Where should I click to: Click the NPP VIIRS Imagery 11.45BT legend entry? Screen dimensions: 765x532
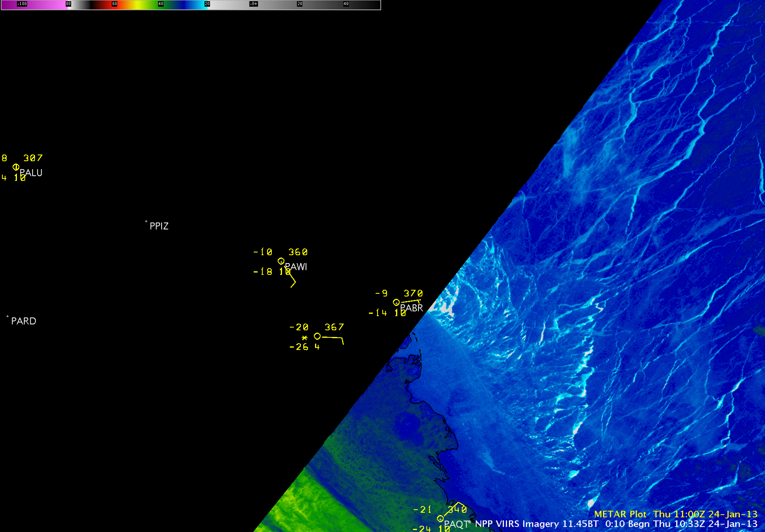[x=537, y=524]
